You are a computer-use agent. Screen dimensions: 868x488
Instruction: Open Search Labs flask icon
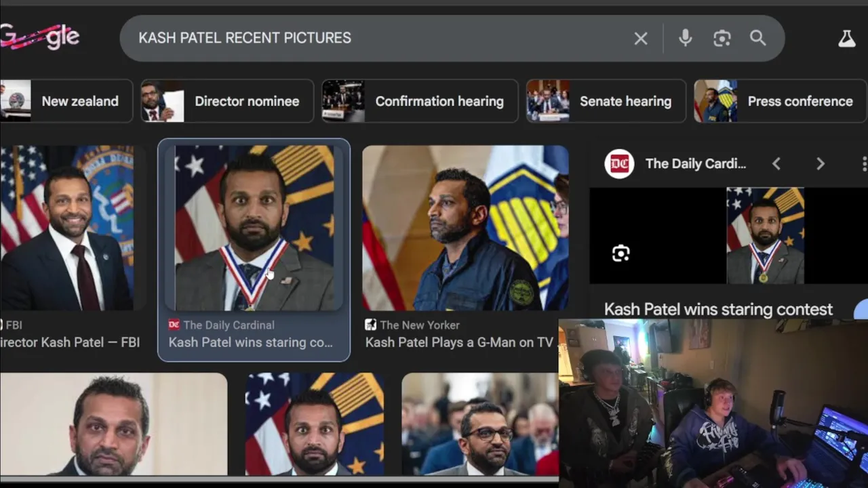point(847,39)
